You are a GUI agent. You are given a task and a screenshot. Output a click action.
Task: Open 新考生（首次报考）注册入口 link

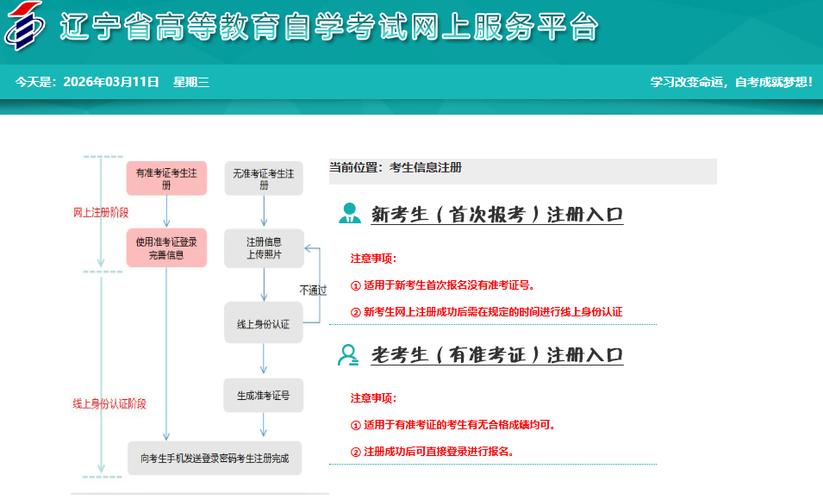coord(497,215)
